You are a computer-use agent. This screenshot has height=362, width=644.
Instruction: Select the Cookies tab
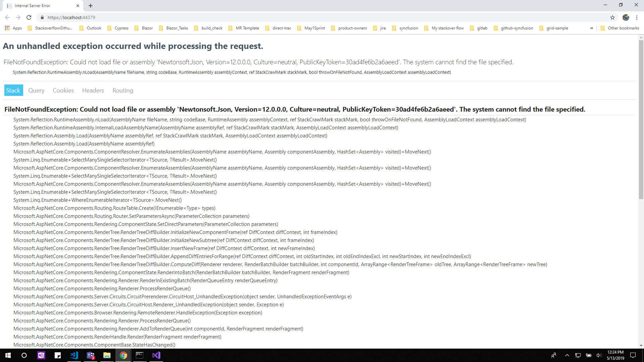click(x=63, y=90)
